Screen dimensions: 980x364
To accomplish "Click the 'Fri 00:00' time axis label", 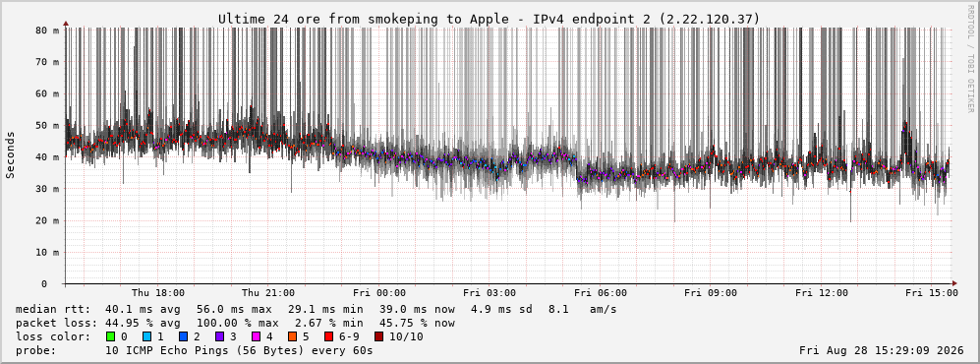I will coord(379,293).
